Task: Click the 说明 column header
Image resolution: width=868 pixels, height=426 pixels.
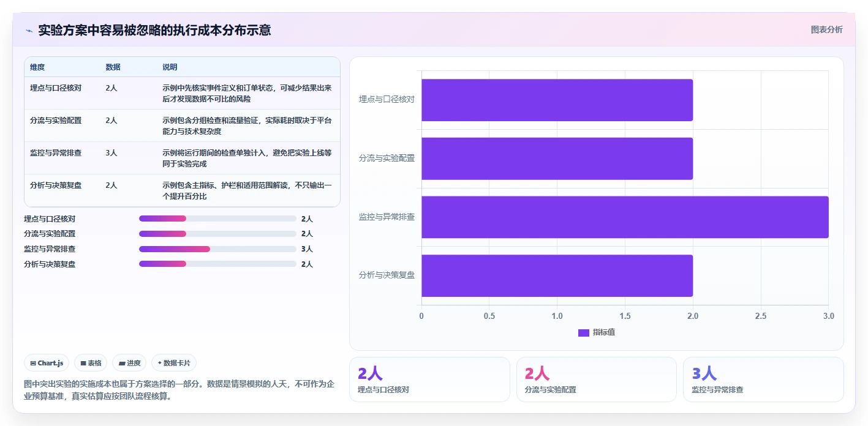Action: click(x=170, y=67)
